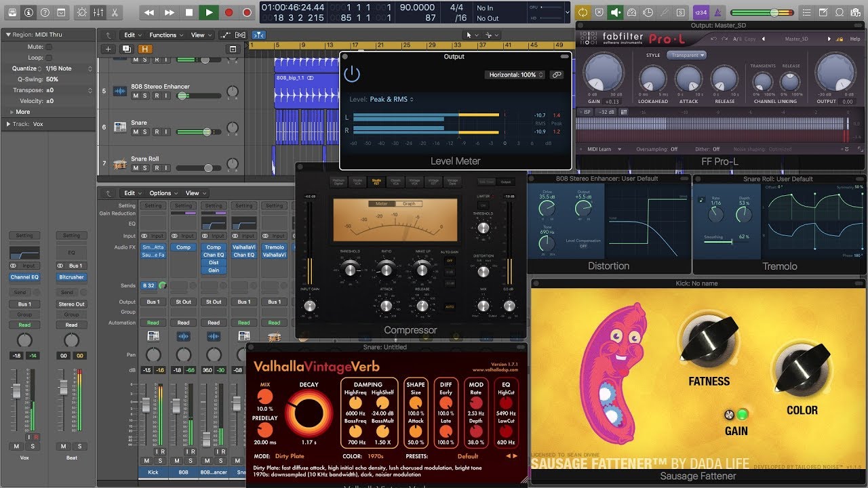Open the Pro-L Style Transparent dropdown
Image resolution: width=868 pixels, height=488 pixels.
coord(686,55)
